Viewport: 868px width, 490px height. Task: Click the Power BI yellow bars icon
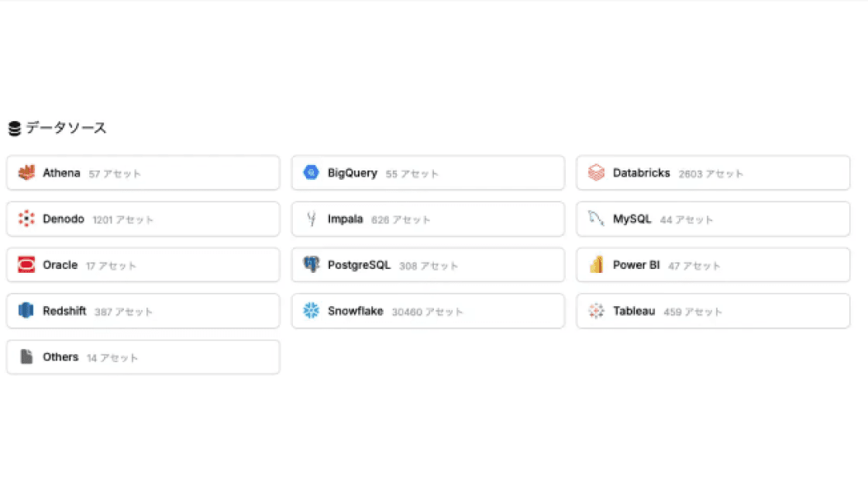(596, 265)
